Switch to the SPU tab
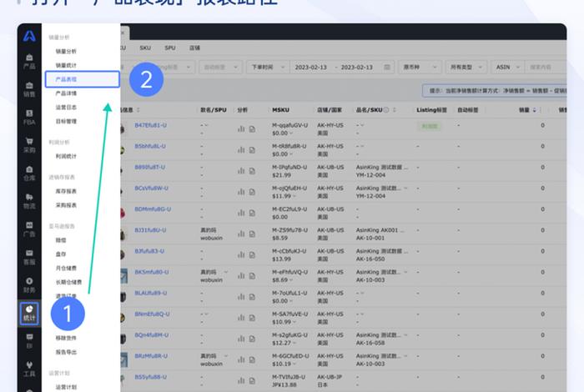584x392 pixels. [x=170, y=48]
